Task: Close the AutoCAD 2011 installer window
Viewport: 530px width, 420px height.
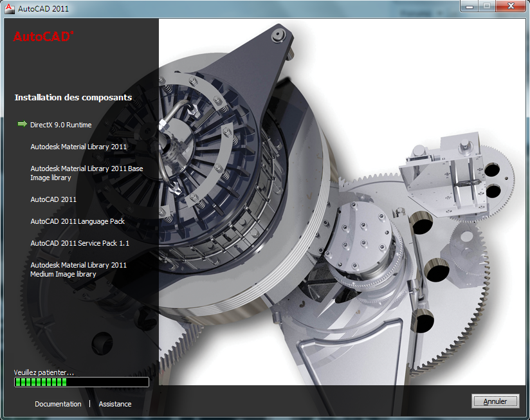Action: tap(511, 6)
